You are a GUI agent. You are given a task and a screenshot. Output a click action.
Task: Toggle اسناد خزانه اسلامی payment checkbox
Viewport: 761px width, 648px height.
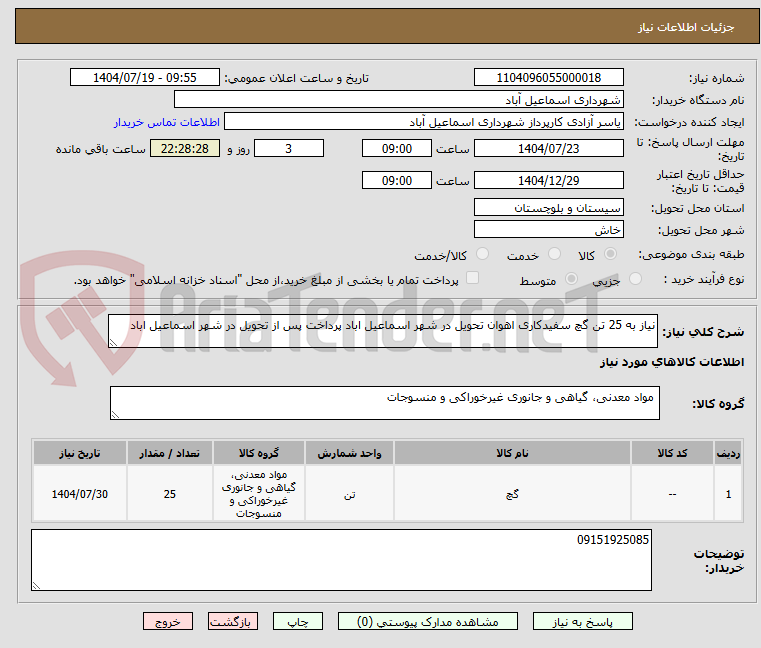[x=472, y=278]
